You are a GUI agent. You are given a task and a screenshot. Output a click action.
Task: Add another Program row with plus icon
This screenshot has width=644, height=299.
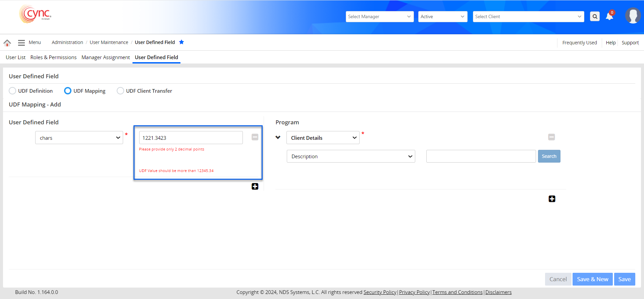coord(552,199)
